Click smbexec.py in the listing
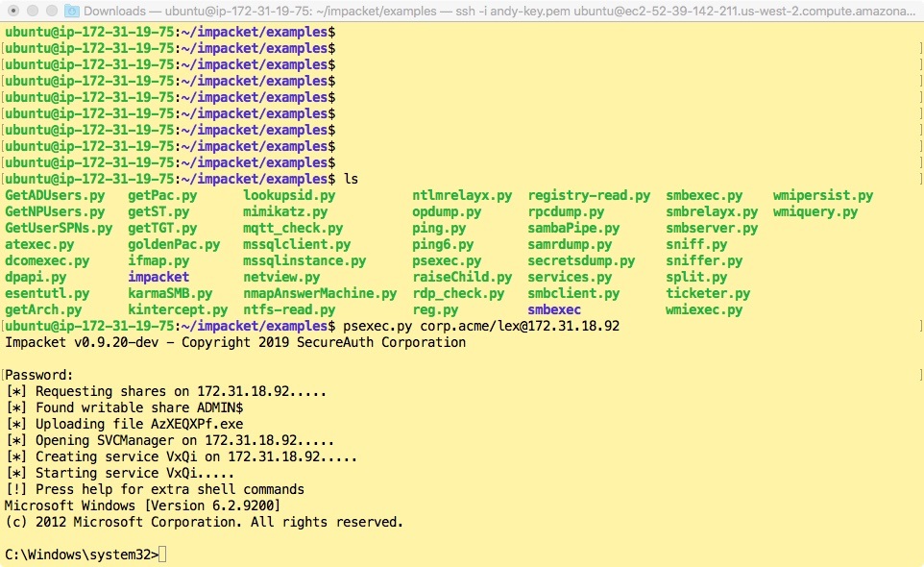 click(x=704, y=196)
